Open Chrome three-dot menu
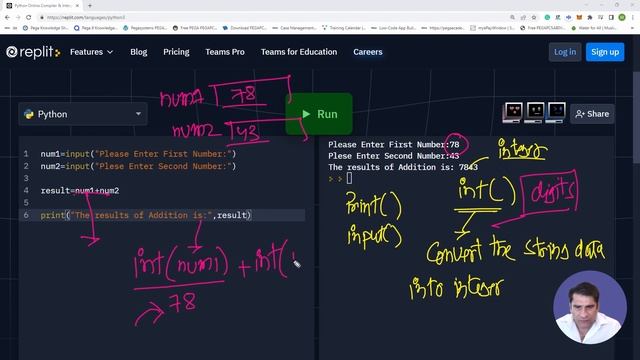The width and height of the screenshot is (640, 360). tap(633, 18)
